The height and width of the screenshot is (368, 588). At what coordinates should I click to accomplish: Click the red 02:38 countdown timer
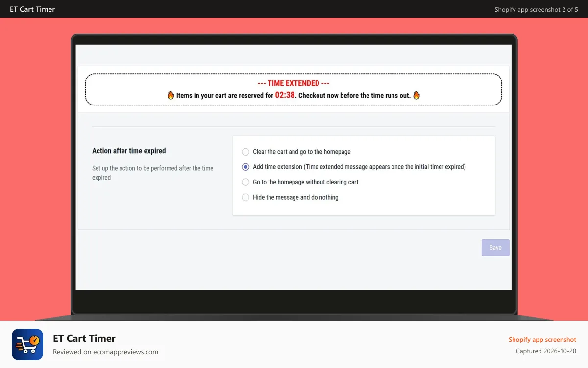(x=285, y=95)
